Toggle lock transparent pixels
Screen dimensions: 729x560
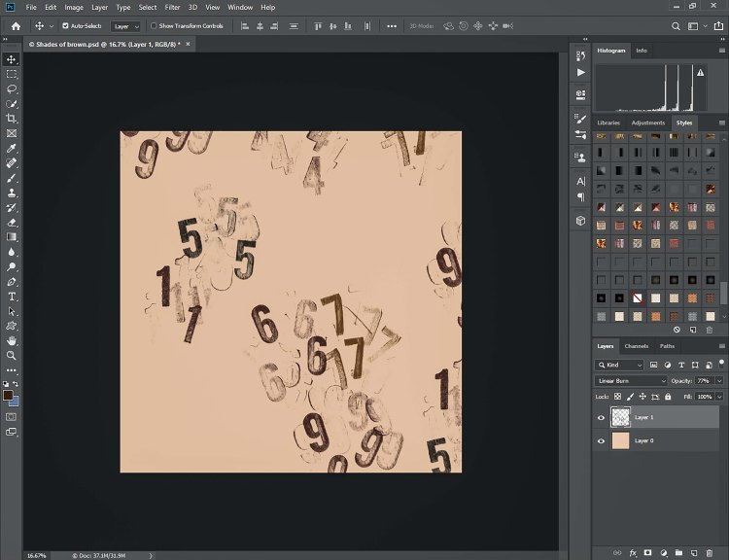click(617, 397)
